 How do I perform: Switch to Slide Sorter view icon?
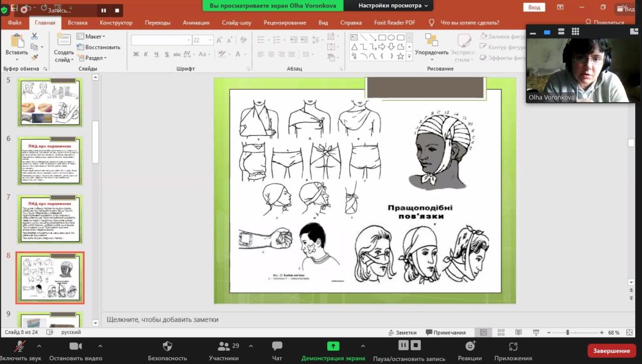pyautogui.click(x=501, y=333)
